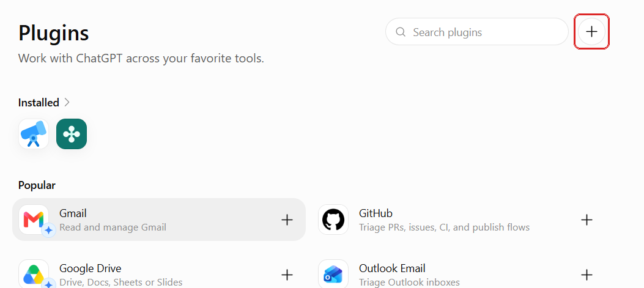Open the Google Drive plugin title
This screenshot has width=644, height=288.
(91, 268)
